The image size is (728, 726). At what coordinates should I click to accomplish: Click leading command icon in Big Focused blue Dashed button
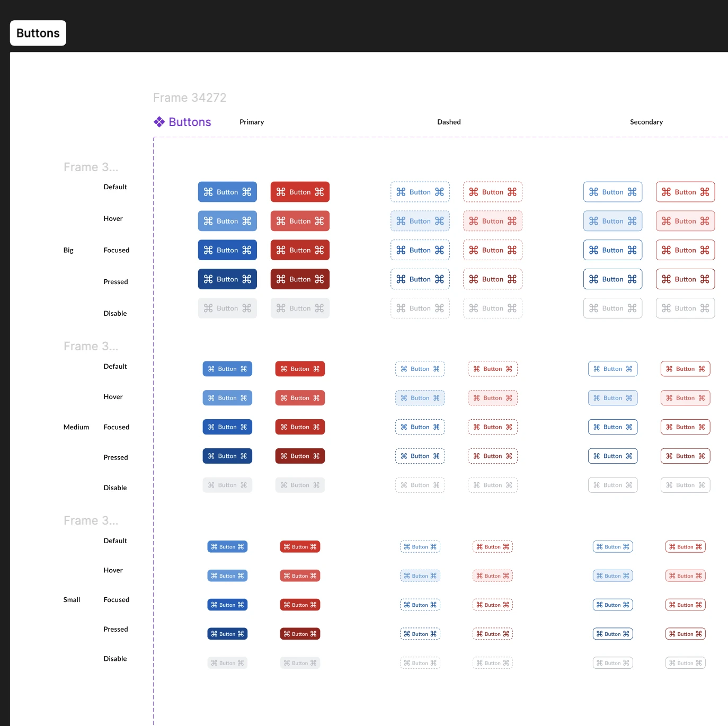[x=401, y=250]
